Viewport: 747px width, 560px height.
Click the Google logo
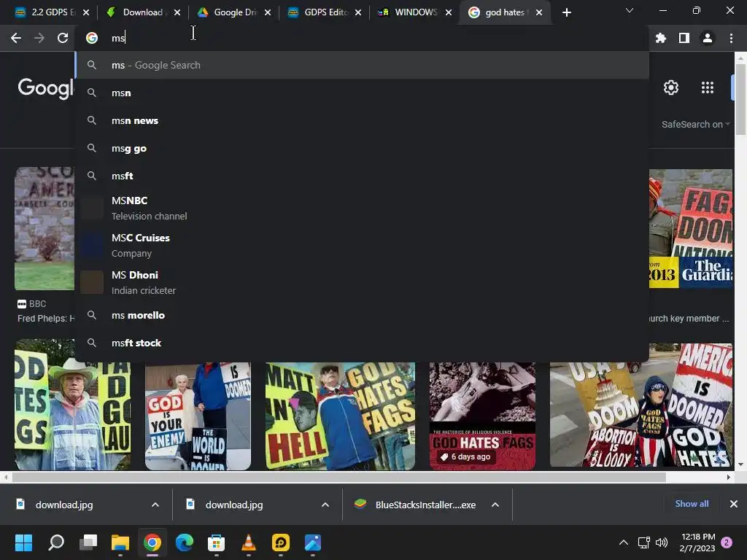coord(46,88)
